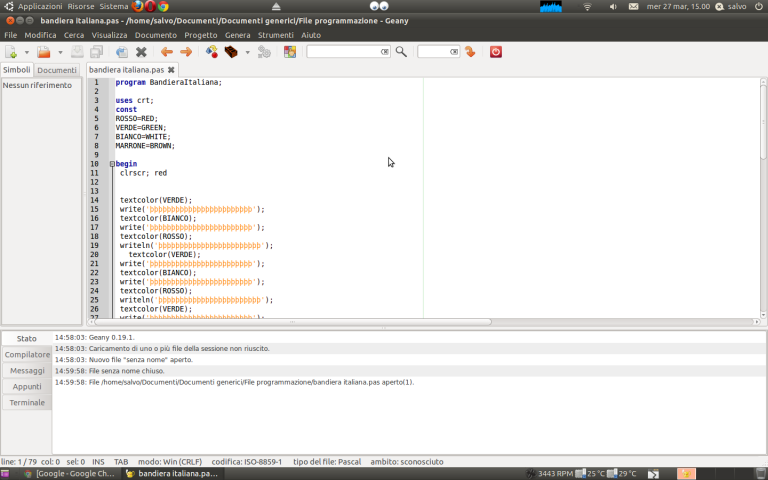Select the Appunti message tab
Image resolution: width=768 pixels, height=480 pixels.
27,386
